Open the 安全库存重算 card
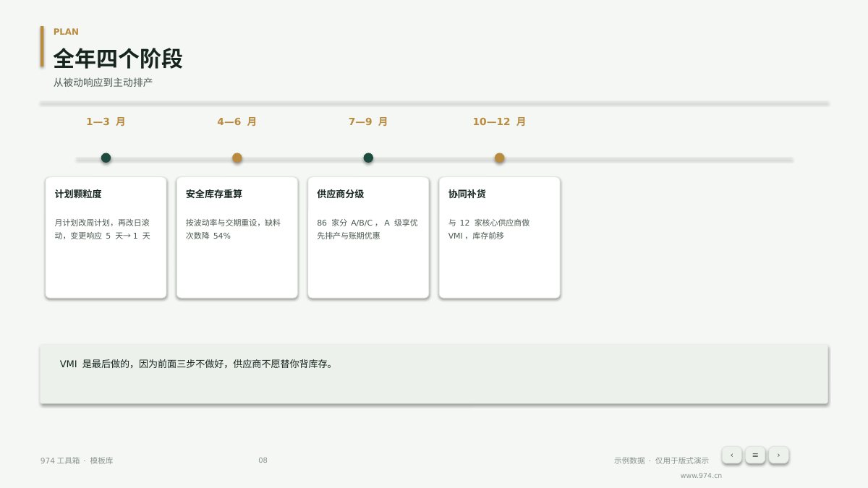This screenshot has width=868, height=488. pos(237,237)
